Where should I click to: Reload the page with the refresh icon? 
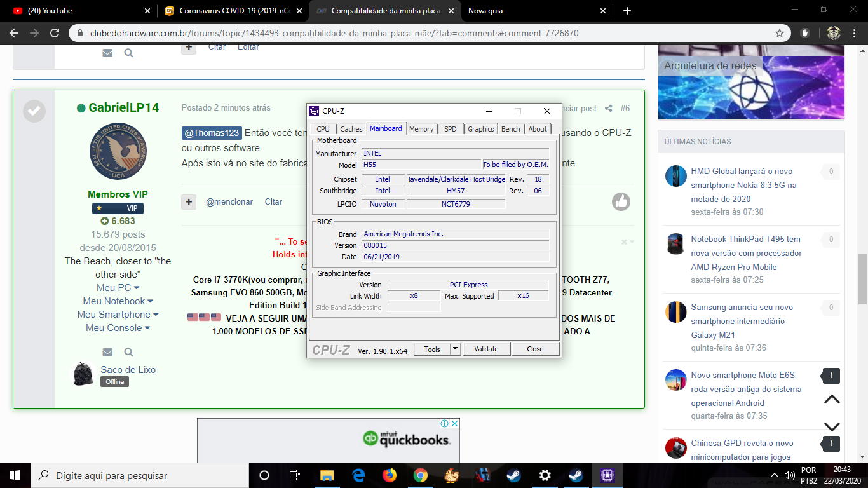pyautogui.click(x=55, y=33)
